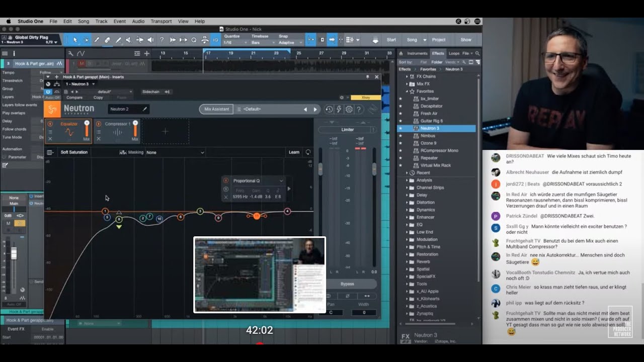The image size is (644, 362).
Task: Click the Apple menu icon
Action: click(9, 22)
